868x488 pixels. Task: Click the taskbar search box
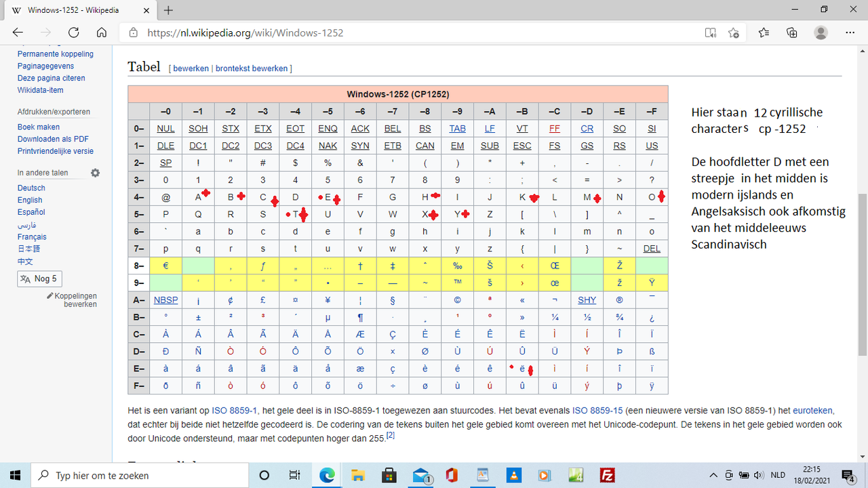(140, 475)
